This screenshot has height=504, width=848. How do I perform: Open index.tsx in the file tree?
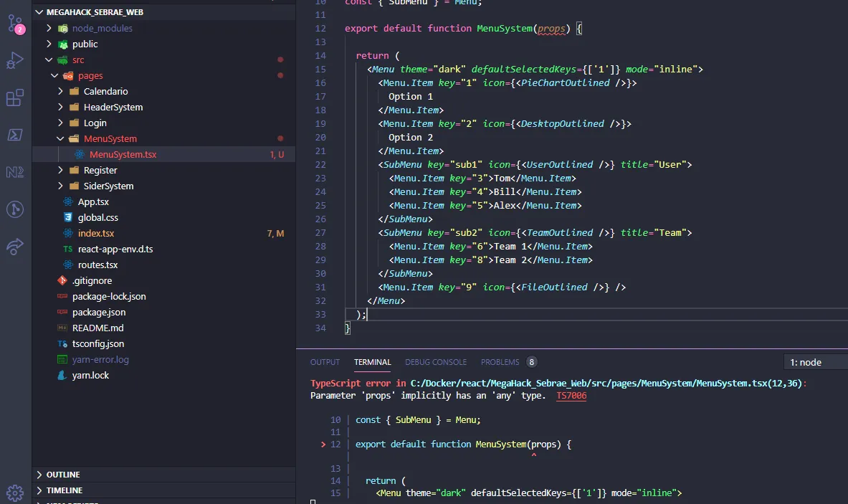point(96,234)
